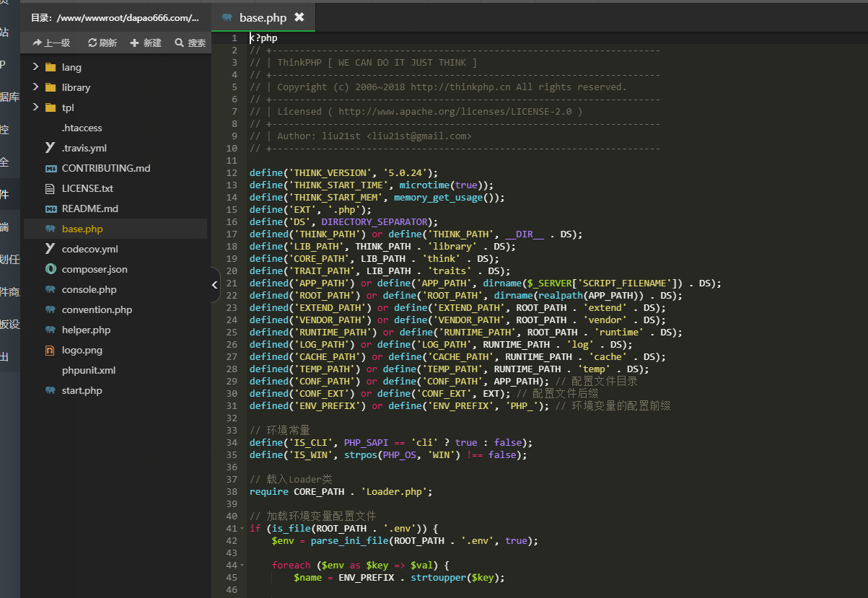Screen dimensions: 868x598
Task: Click the parse_ini_file line 42
Action: [405, 540]
